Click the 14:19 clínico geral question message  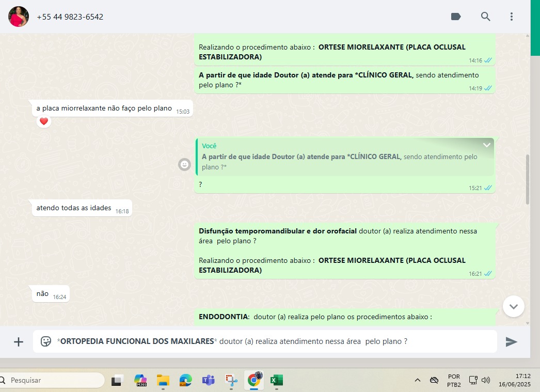(x=345, y=80)
